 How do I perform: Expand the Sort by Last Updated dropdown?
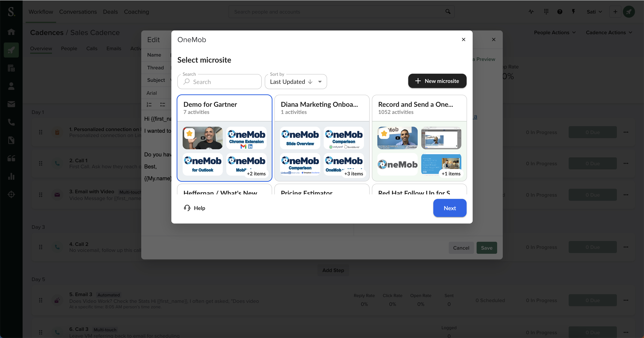[x=295, y=82]
